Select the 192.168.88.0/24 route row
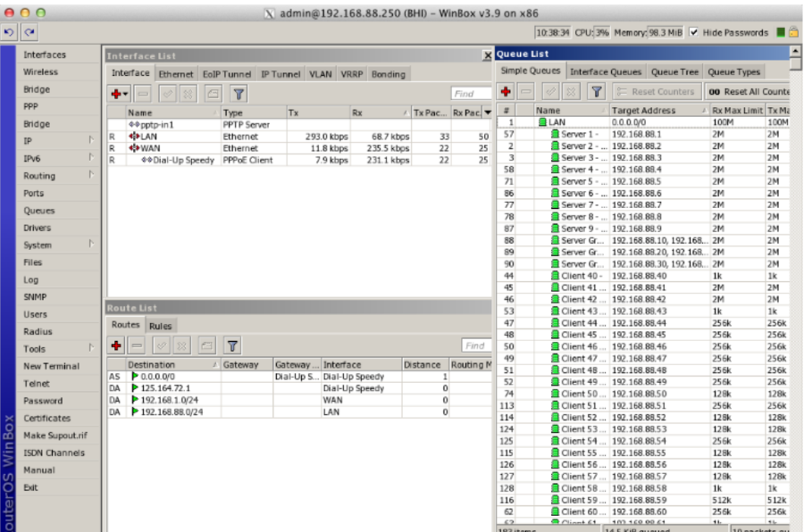Viewport: 804px width, 532px height. pos(299,412)
